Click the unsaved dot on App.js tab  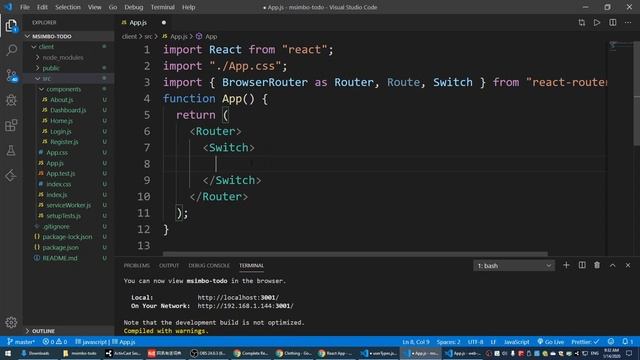[164, 23]
